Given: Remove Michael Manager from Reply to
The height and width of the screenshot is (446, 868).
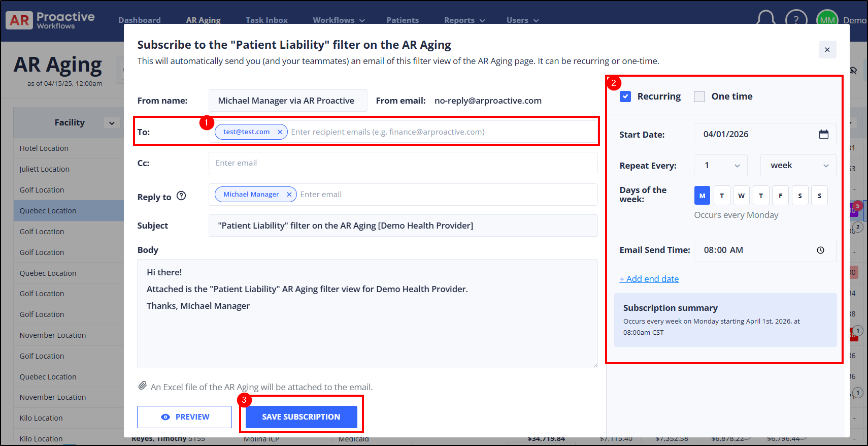Looking at the screenshot, I should [289, 195].
